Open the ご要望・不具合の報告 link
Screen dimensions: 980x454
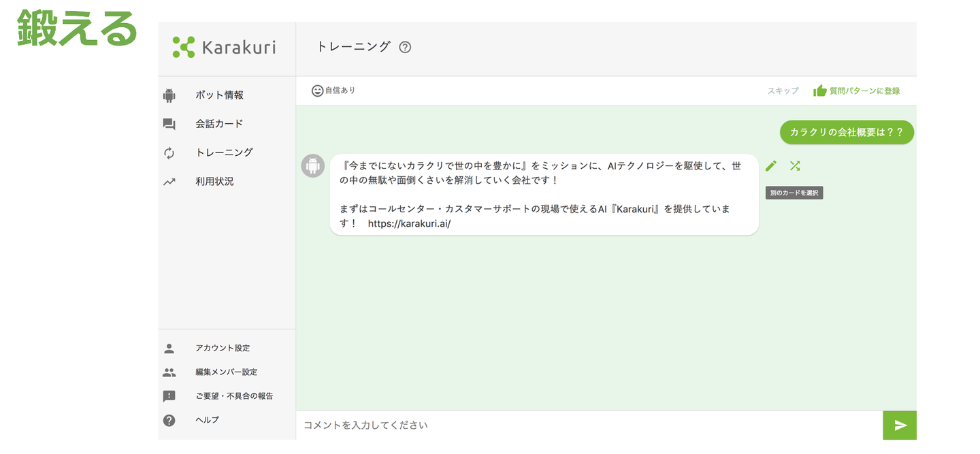click(234, 396)
